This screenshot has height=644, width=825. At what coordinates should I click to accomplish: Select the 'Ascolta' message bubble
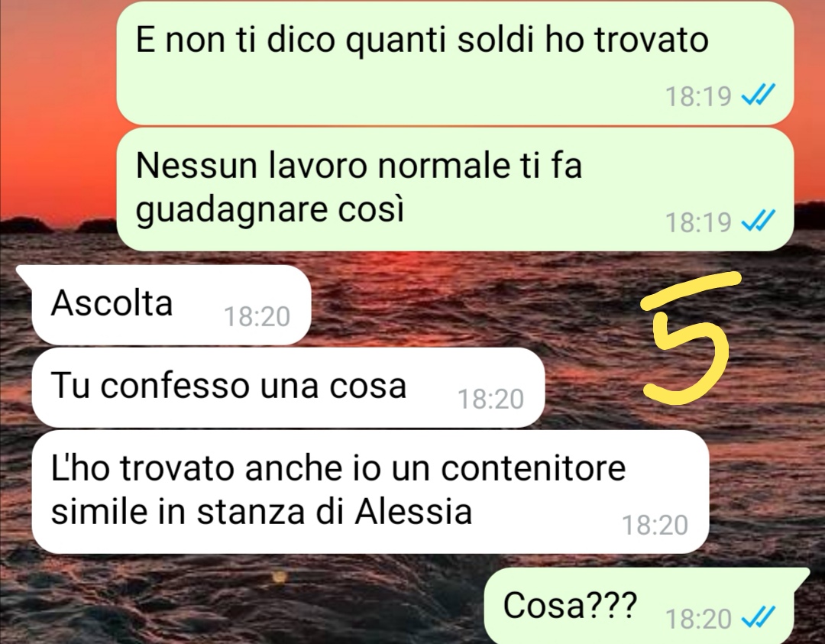coord(172,305)
